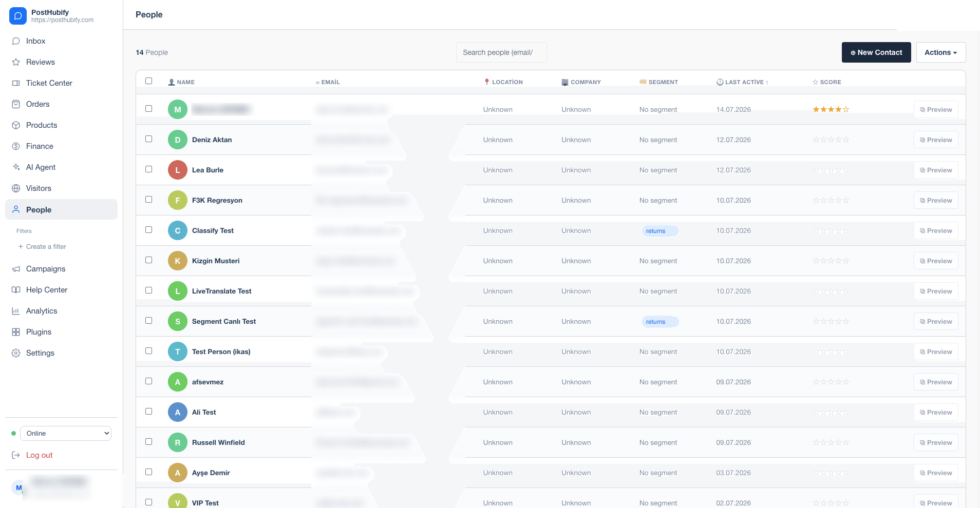980x508 pixels.
Task: Click the Search people input field
Action: (501, 52)
